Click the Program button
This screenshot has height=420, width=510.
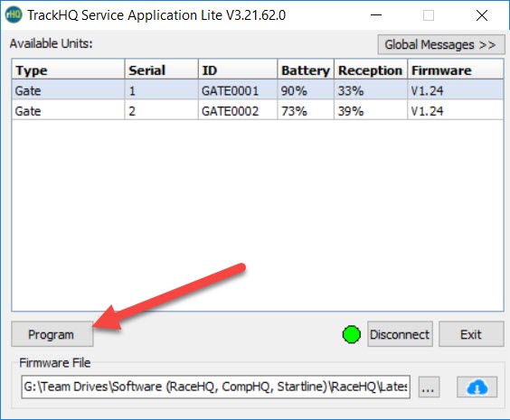[52, 334]
